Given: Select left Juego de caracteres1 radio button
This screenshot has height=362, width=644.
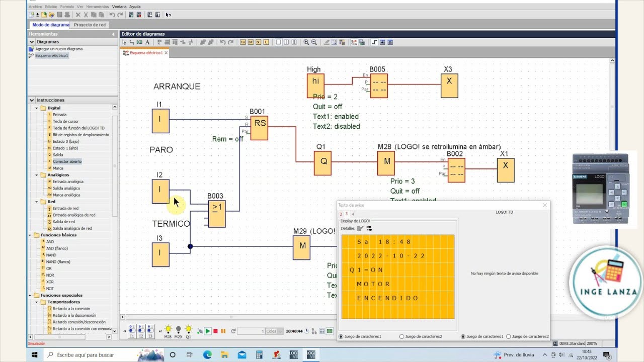Looking at the screenshot, I should pyautogui.click(x=341, y=336).
